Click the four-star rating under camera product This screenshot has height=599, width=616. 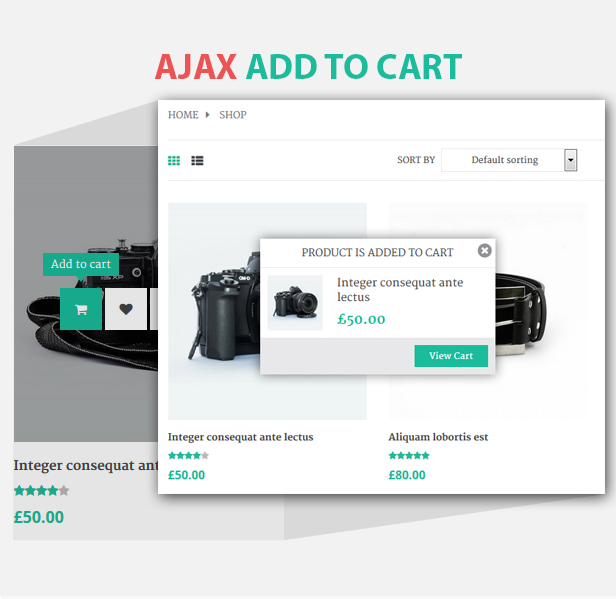[188, 456]
